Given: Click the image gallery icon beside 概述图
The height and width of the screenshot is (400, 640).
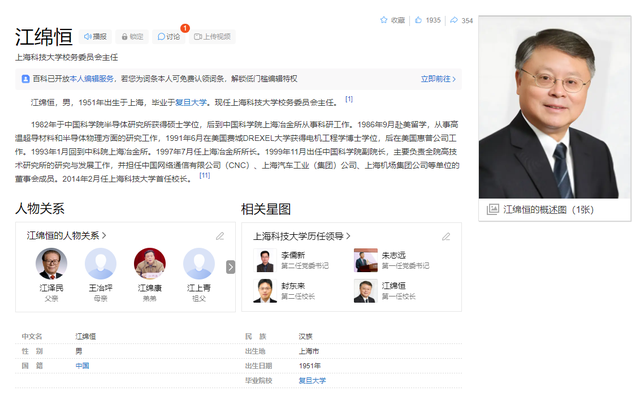Looking at the screenshot, I should click(493, 210).
